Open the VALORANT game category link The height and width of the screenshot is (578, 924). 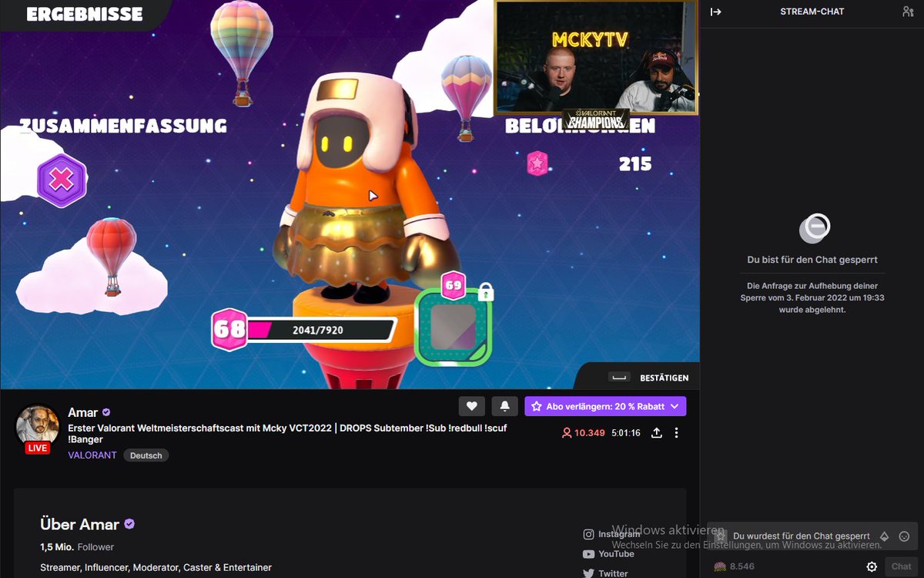point(92,455)
